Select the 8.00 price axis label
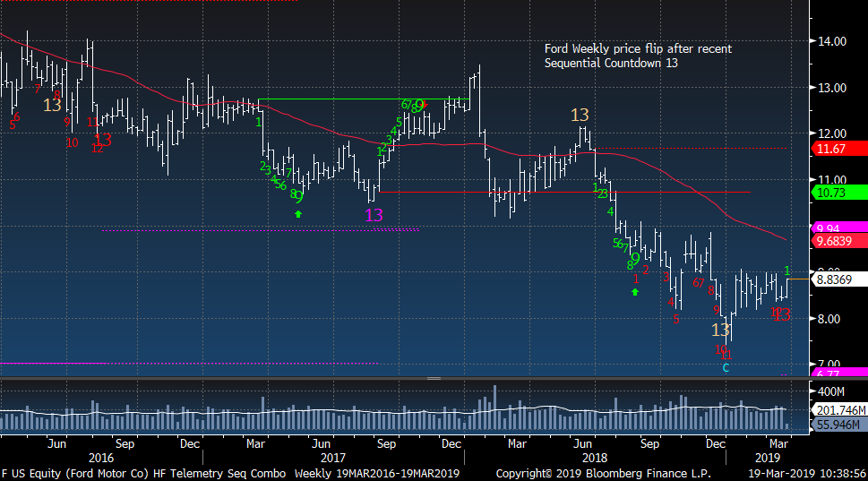The image size is (868, 481). pos(829,319)
